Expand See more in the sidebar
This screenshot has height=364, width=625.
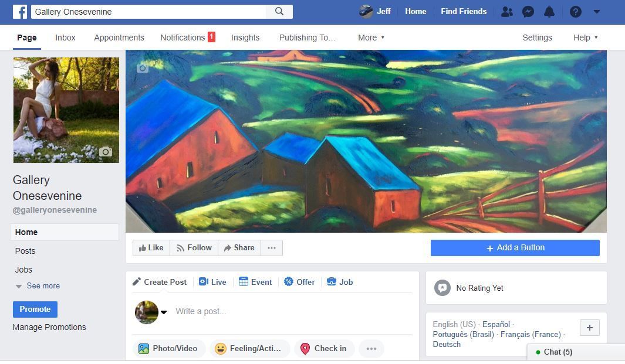tap(38, 286)
